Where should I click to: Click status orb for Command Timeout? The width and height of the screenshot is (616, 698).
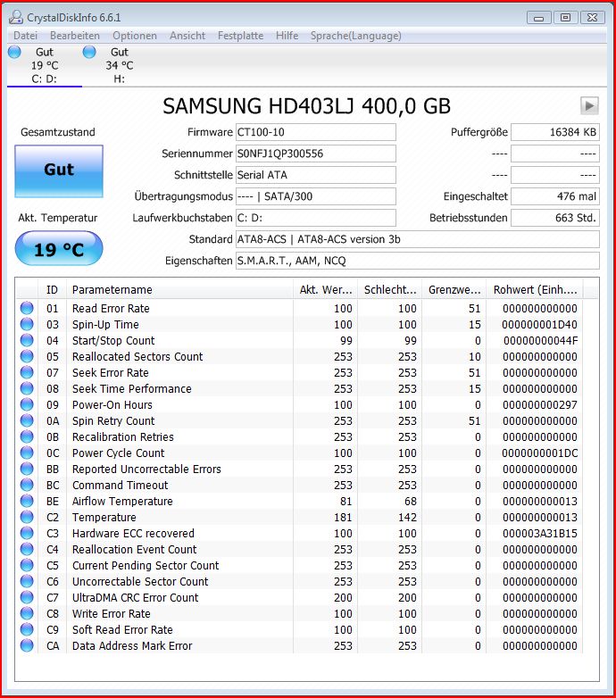[x=27, y=485]
